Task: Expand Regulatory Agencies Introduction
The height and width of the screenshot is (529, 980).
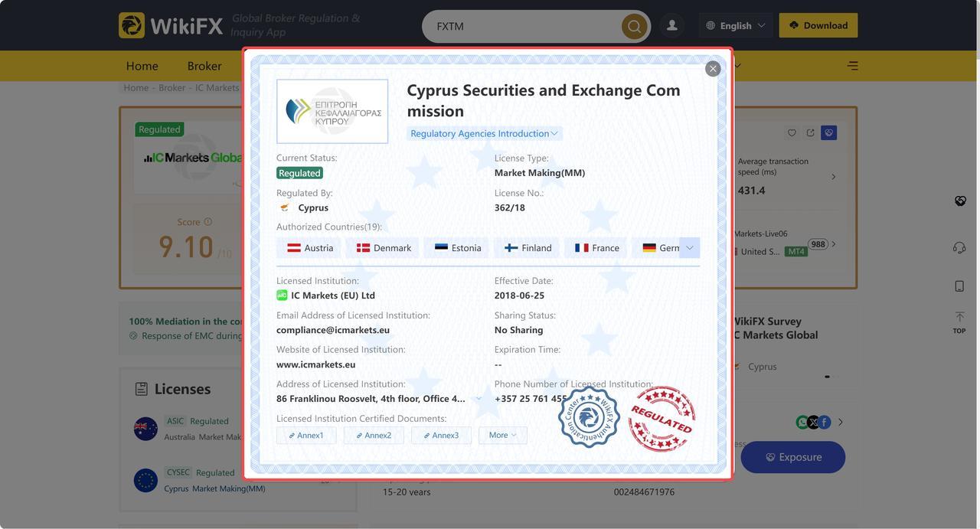Action: click(x=484, y=133)
